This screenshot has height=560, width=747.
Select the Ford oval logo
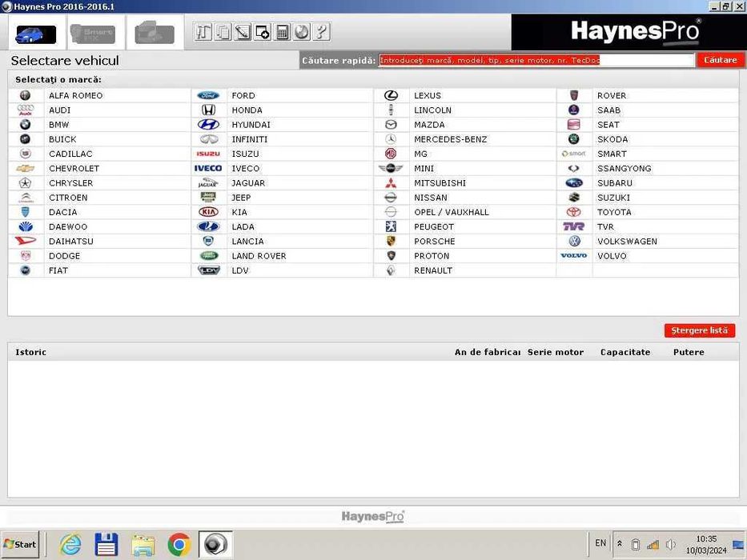tap(208, 96)
